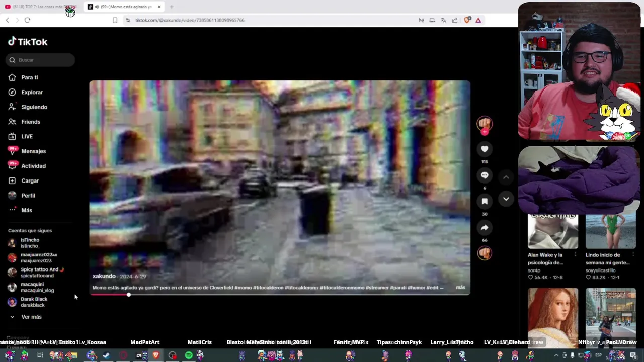Open Lindo inicio de semana video thumbnail

[x=610, y=232]
